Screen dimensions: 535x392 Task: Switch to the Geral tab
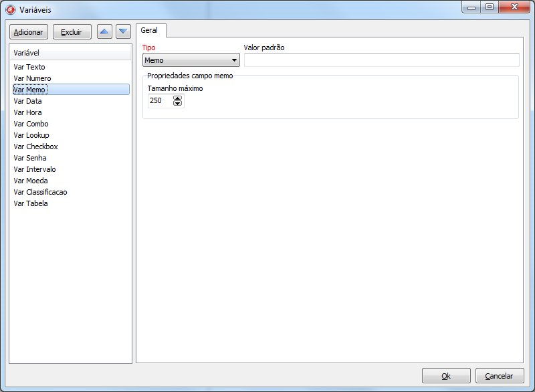tap(149, 30)
